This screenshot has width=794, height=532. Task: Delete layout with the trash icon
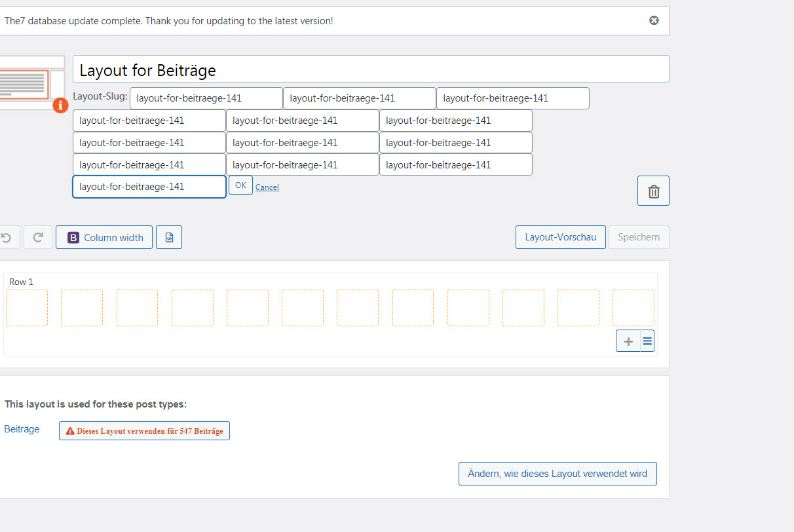653,191
